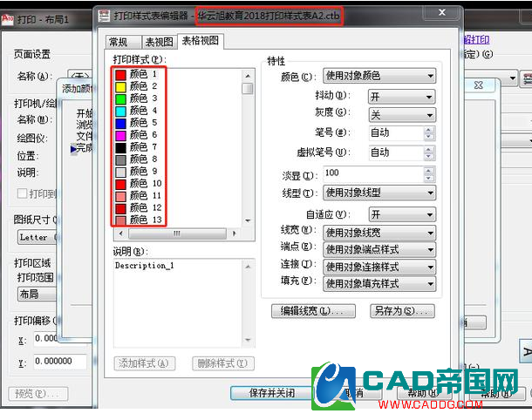Image resolution: width=532 pixels, height=420 pixels.
Task: Click the '颜色 12' list row
Action: [139, 207]
